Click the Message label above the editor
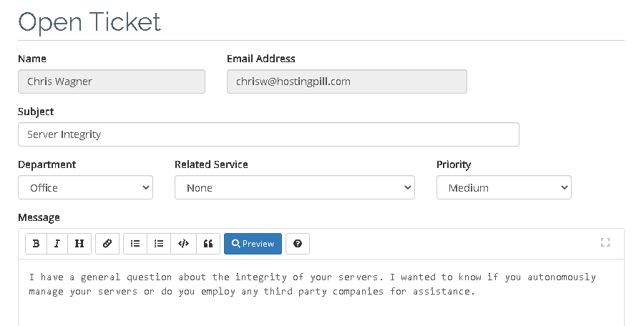This screenshot has height=326, width=644. pos(39,217)
